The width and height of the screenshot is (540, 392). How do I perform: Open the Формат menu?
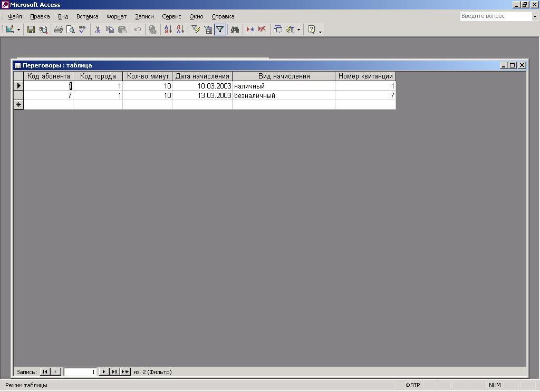coord(117,16)
